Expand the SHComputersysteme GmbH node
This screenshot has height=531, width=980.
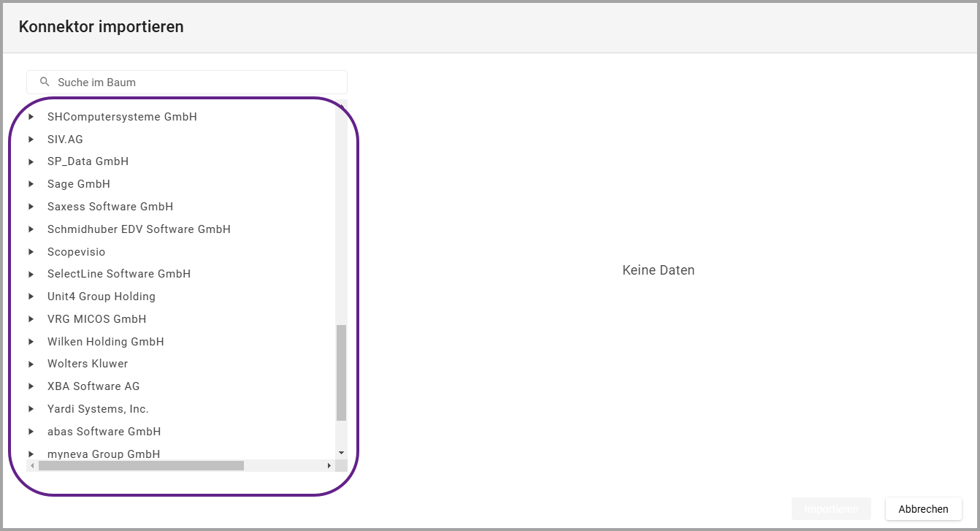pyautogui.click(x=31, y=117)
